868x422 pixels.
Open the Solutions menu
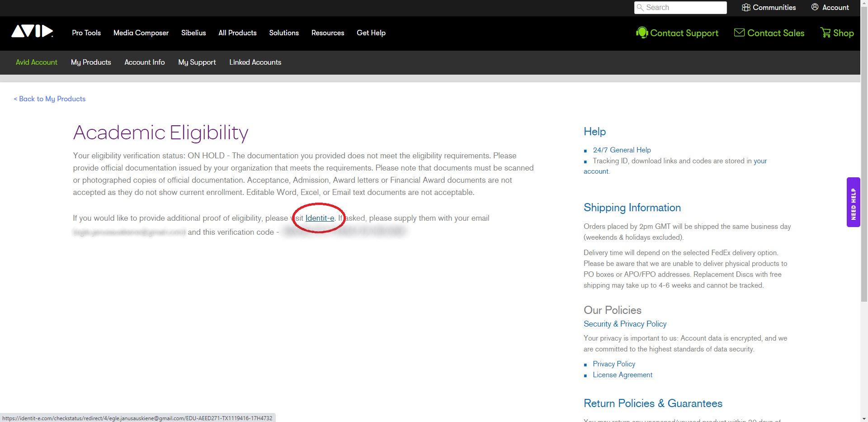pyautogui.click(x=284, y=33)
